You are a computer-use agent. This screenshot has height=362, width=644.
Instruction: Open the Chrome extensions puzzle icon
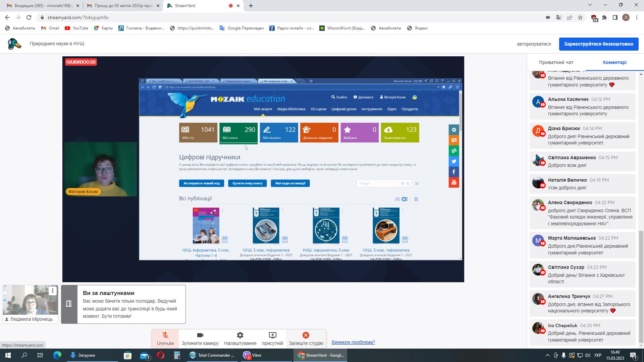(604, 17)
